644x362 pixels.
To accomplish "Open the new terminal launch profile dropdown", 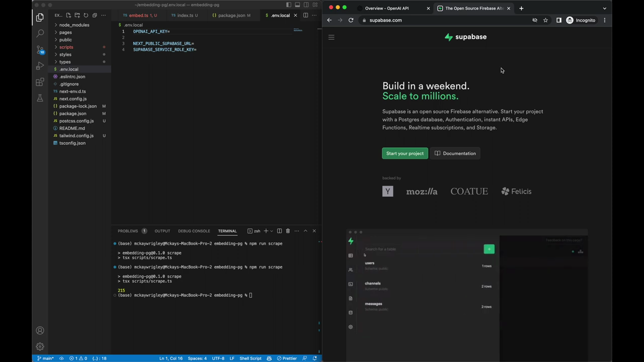I will pos(272,231).
